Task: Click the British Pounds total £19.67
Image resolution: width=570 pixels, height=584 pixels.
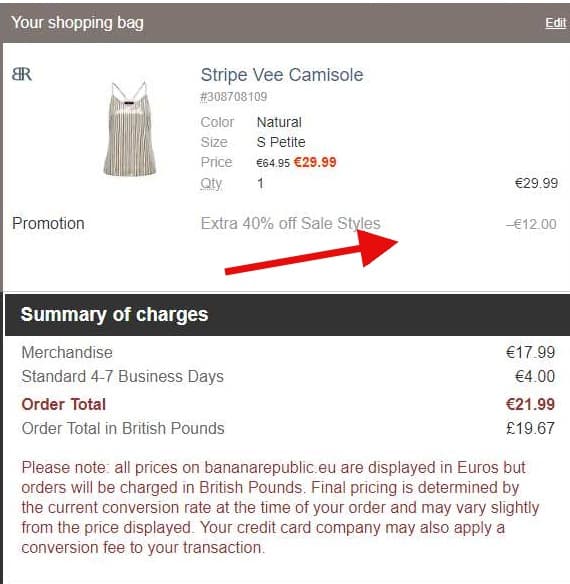Action: point(531,428)
